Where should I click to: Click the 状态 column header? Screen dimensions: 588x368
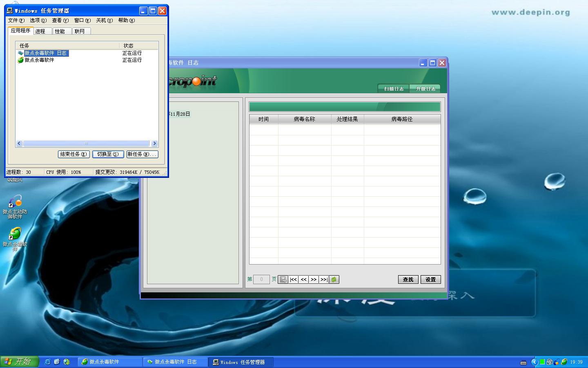[x=139, y=45]
